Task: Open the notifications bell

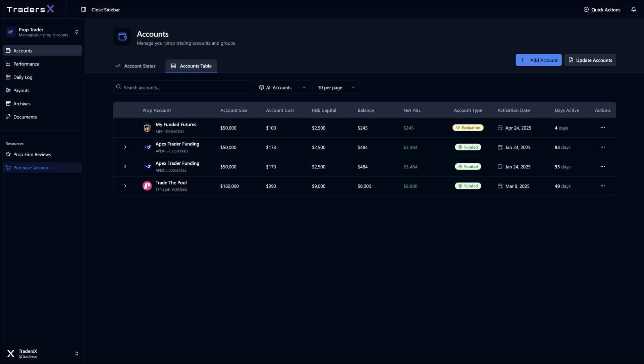Action: (633, 9)
